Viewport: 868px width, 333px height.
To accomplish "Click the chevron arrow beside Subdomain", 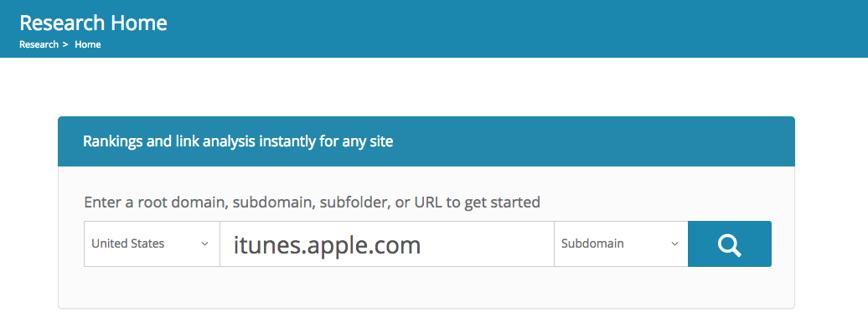I will pyautogui.click(x=674, y=244).
